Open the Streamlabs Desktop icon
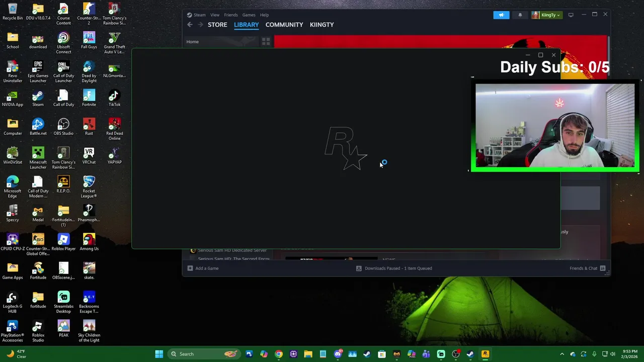 [63, 302]
